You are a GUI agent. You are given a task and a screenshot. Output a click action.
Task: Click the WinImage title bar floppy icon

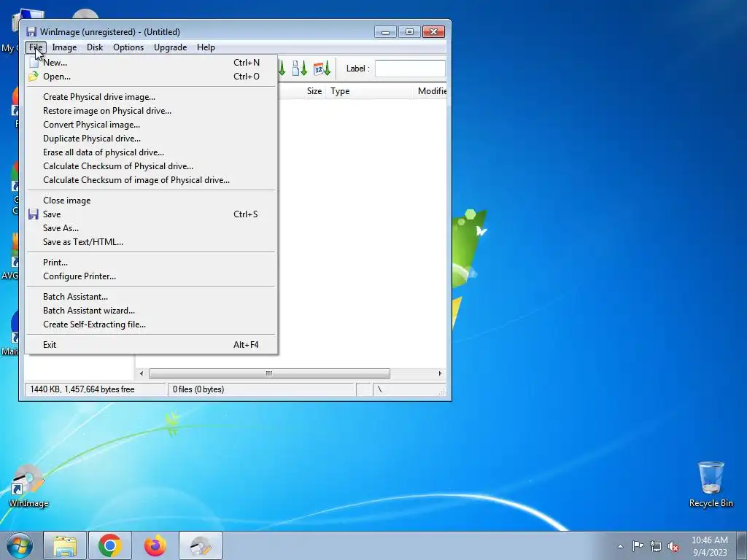point(31,32)
